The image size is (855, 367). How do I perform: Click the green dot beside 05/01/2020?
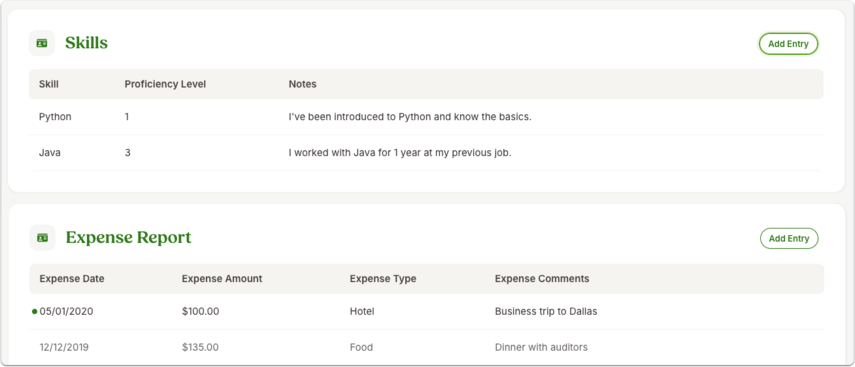pos(35,311)
